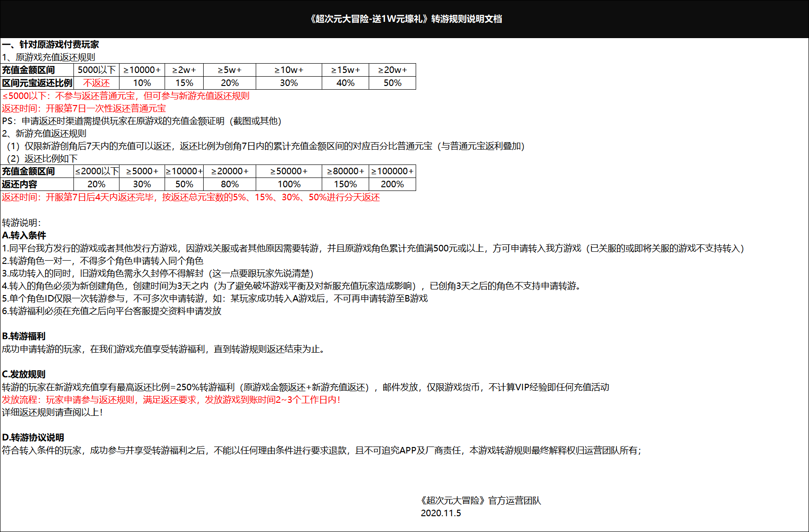The width and height of the screenshot is (809, 532).
Task: Select cell ≥20000+ in second table
Action: click(x=230, y=171)
